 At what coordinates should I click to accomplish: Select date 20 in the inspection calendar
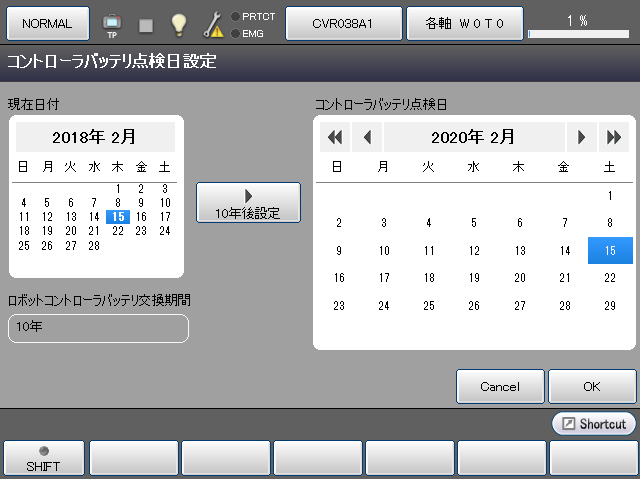(520, 278)
